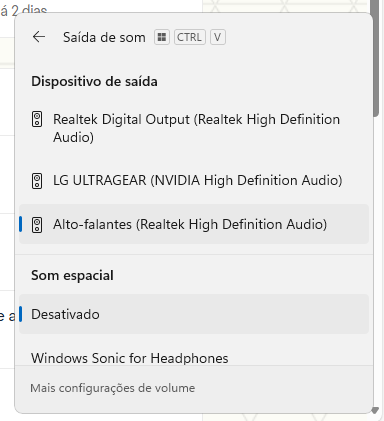
Task: Click the blue marker beside Desativado
Action: pyautogui.click(x=21, y=314)
